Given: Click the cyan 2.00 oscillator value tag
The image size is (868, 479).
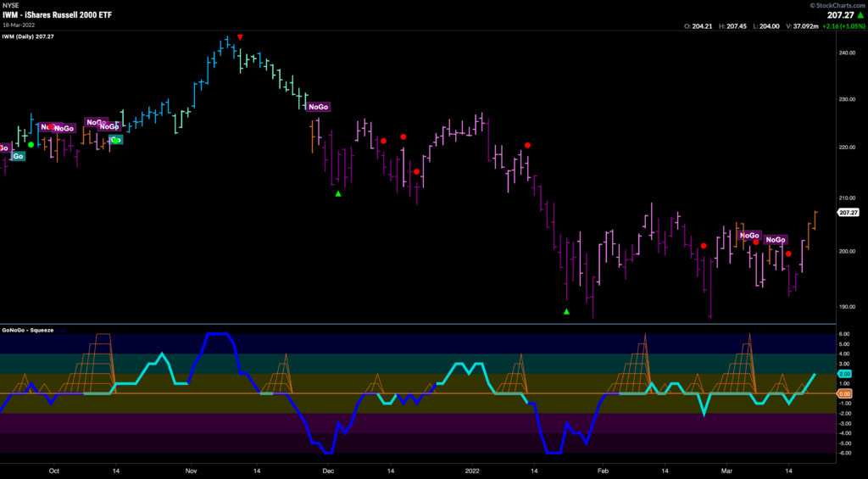Looking at the screenshot, I should 845,375.
